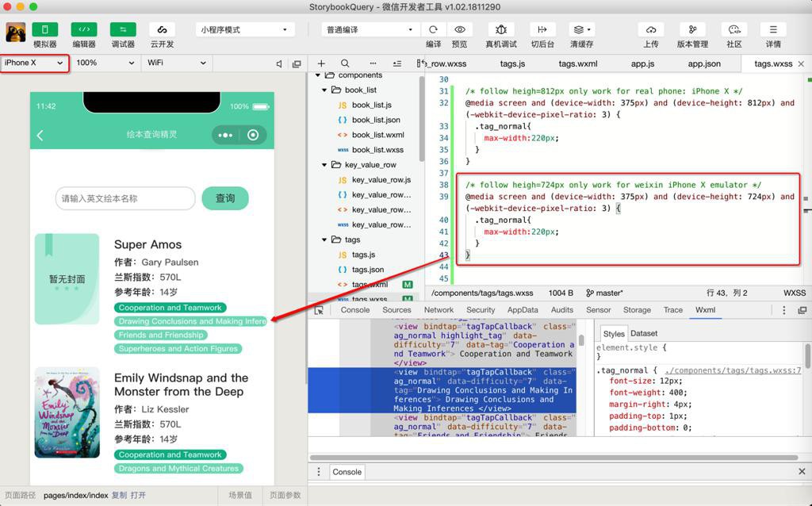Open the devtools vertical dots menu
The width and height of the screenshot is (812, 506).
(x=783, y=310)
